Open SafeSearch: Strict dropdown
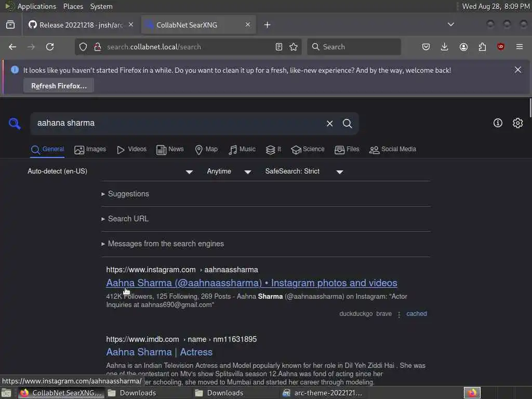 304,171
